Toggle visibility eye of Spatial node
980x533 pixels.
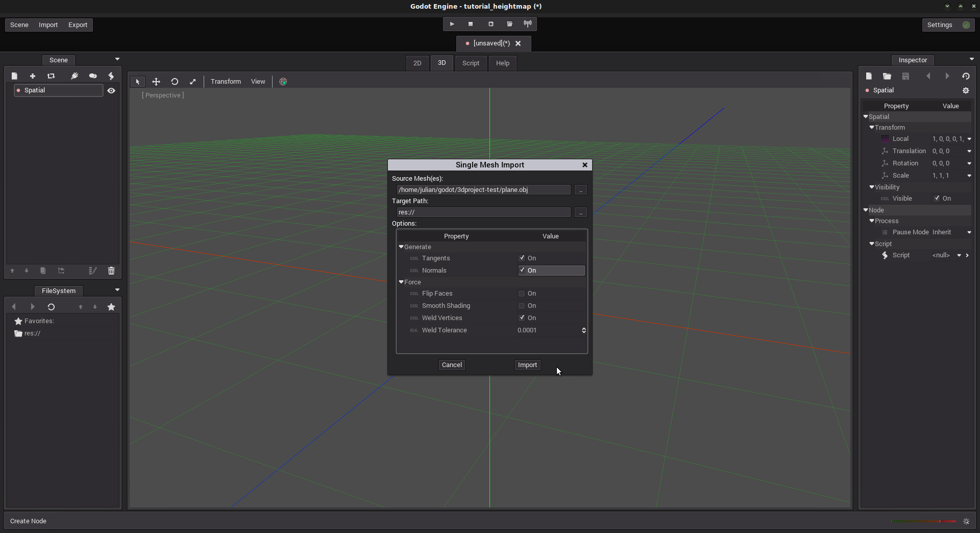[x=111, y=90]
